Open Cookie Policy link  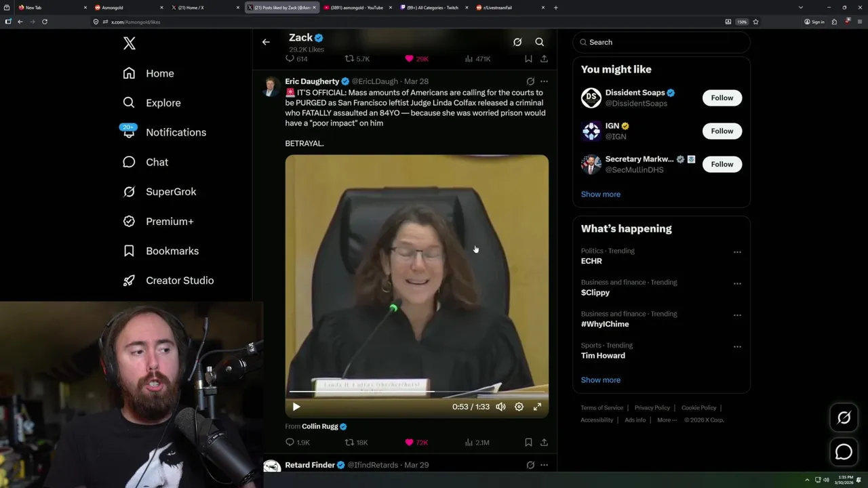(x=699, y=408)
